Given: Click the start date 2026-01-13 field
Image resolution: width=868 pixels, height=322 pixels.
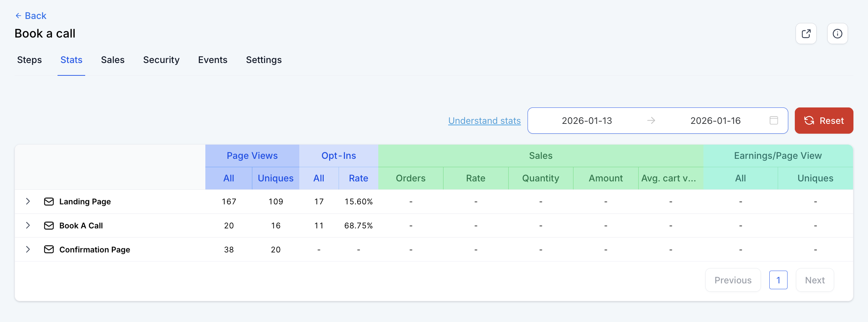Looking at the screenshot, I should tap(587, 121).
